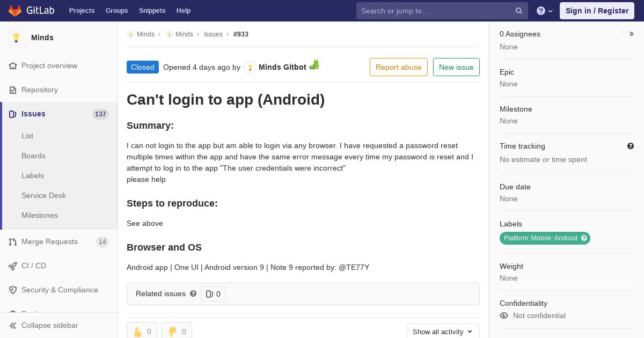Screen dimensions: 644x338
Task: Click the Repository file icon
Action: pos(13,90)
